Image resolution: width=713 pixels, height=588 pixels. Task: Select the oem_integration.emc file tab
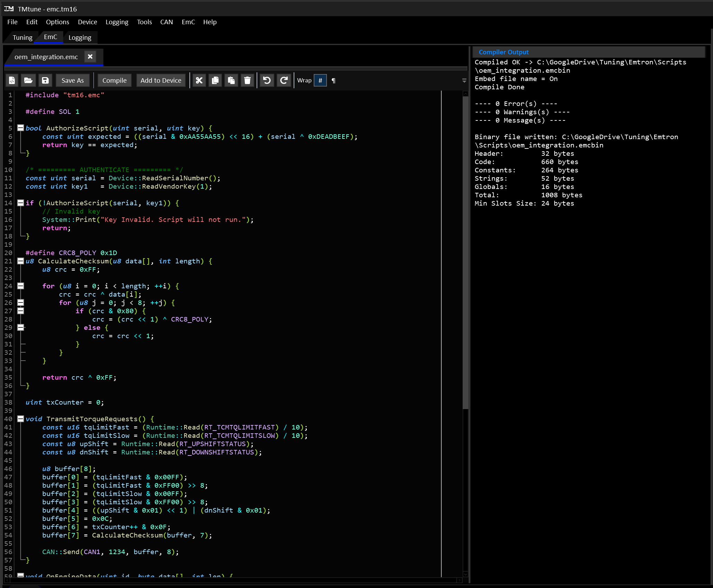(46, 57)
